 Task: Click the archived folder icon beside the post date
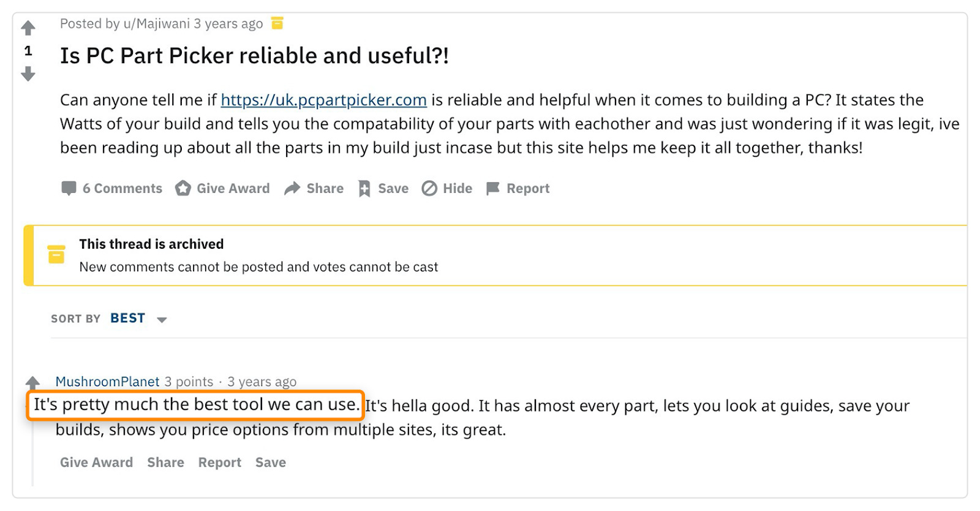277,23
